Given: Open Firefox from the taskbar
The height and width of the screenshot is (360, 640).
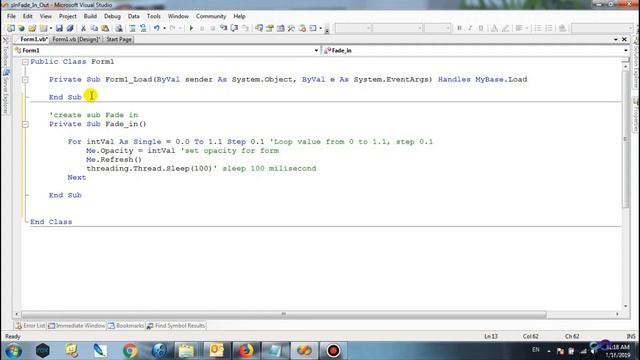Looking at the screenshot, I should pos(246,351).
